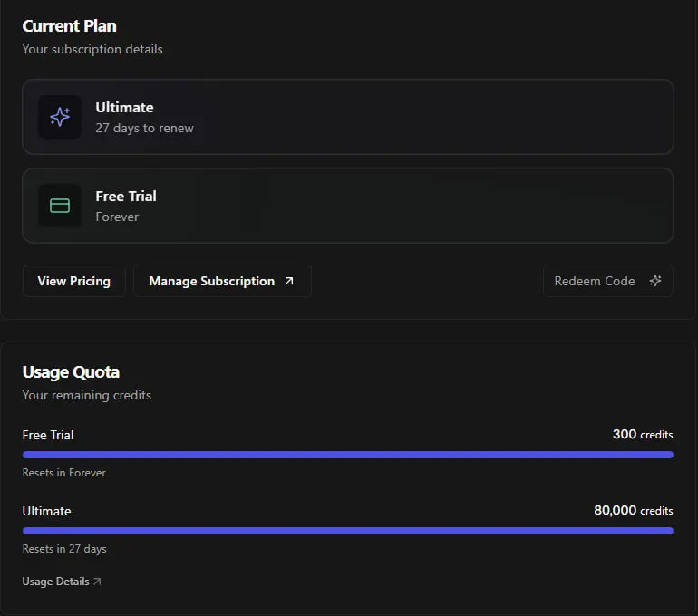Click the 'Forever' label in Free Trial card
The image size is (698, 616).
(x=117, y=217)
